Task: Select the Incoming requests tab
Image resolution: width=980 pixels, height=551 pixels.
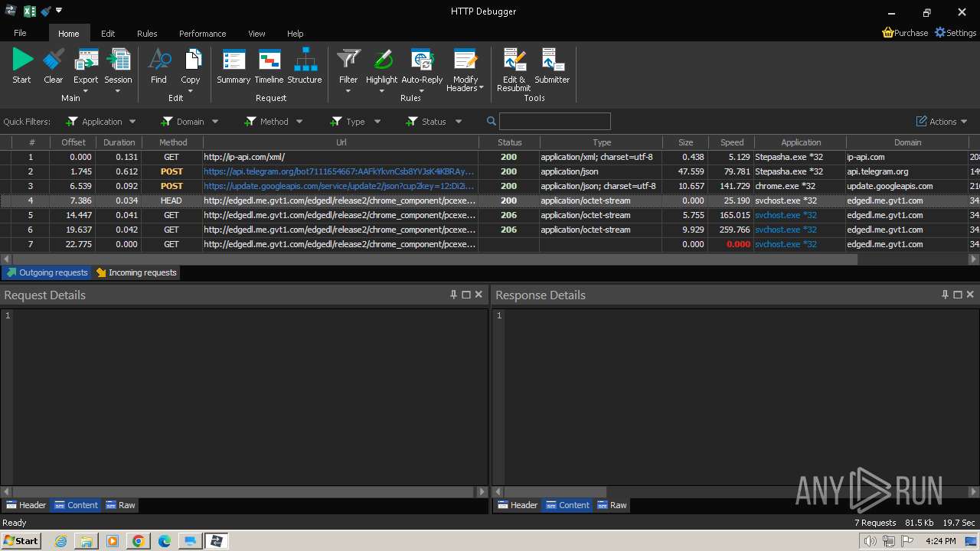Action: 136,272
